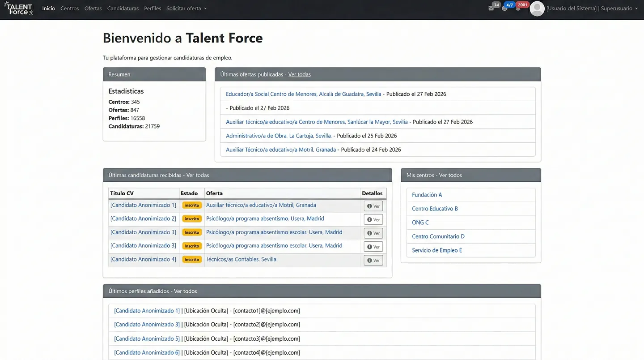Click Ver button in Candidato Anonimizado 1 row

(373, 206)
